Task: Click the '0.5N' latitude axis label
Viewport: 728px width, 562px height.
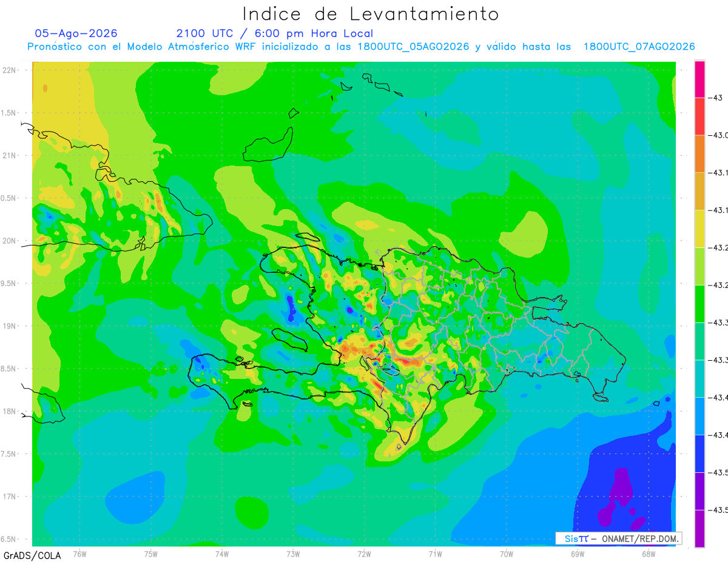Action: (9, 198)
